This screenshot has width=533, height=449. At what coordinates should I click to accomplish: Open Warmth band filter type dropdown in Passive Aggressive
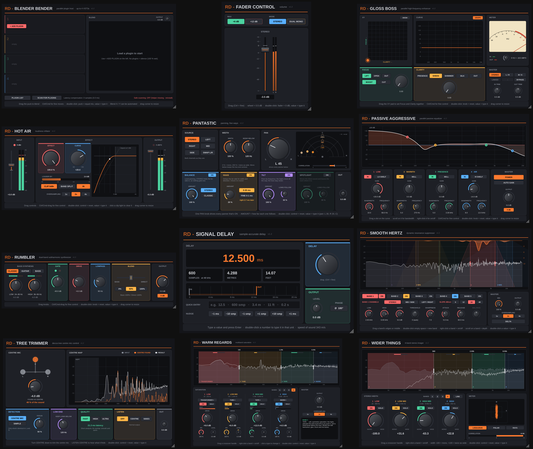(414, 177)
